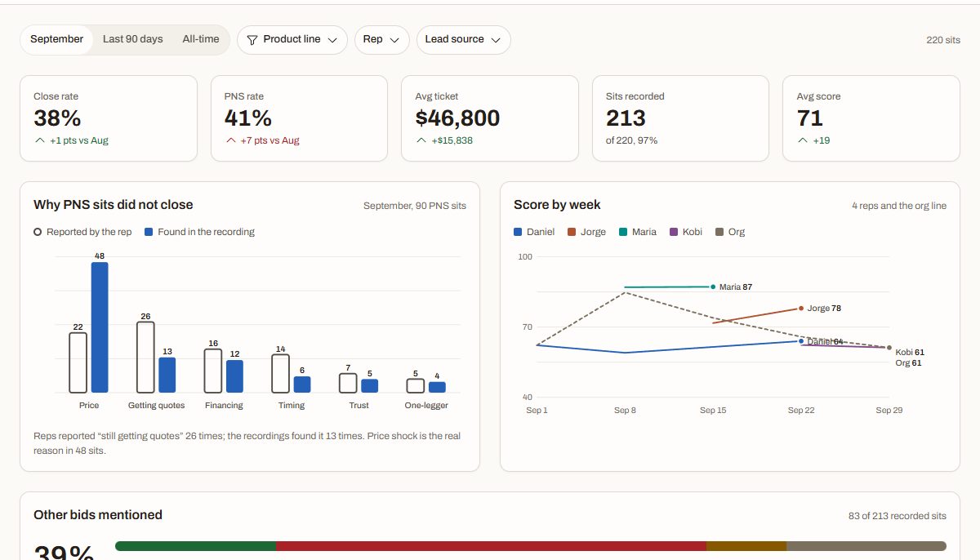Click the "220 sits" count text
This screenshot has width=980, height=560.
(943, 40)
